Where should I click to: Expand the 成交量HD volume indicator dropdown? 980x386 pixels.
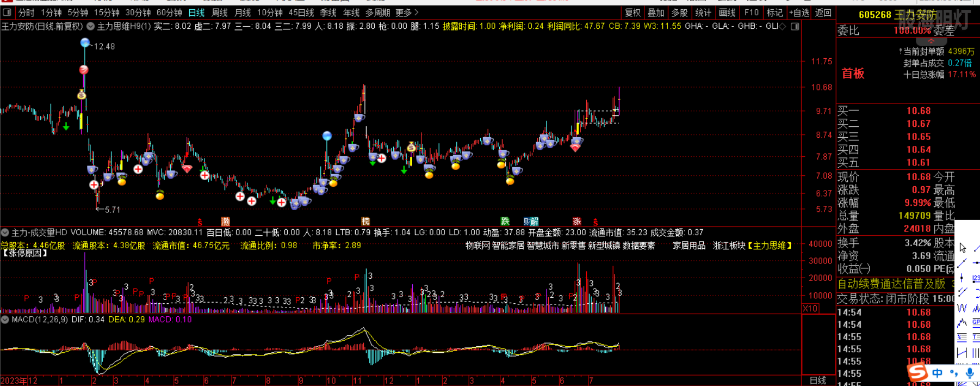click(5, 232)
